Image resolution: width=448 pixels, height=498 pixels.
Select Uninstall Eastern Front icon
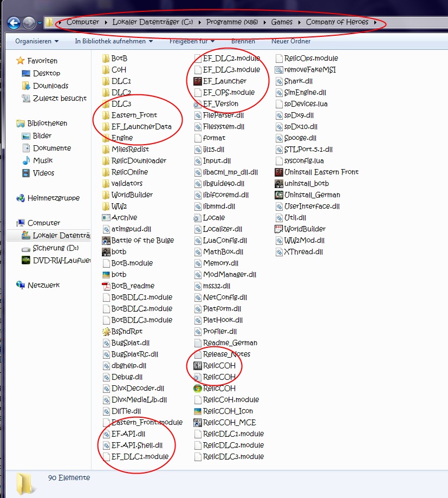(x=279, y=172)
